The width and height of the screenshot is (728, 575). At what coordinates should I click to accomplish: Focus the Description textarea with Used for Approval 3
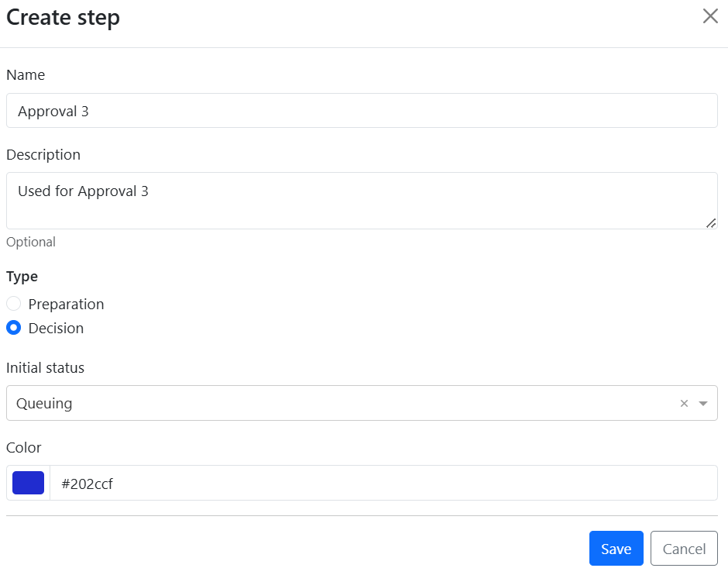362,201
